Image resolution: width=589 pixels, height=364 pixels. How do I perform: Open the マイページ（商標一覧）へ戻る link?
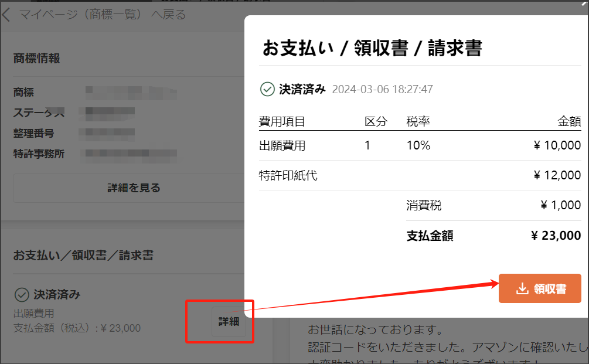point(103,15)
